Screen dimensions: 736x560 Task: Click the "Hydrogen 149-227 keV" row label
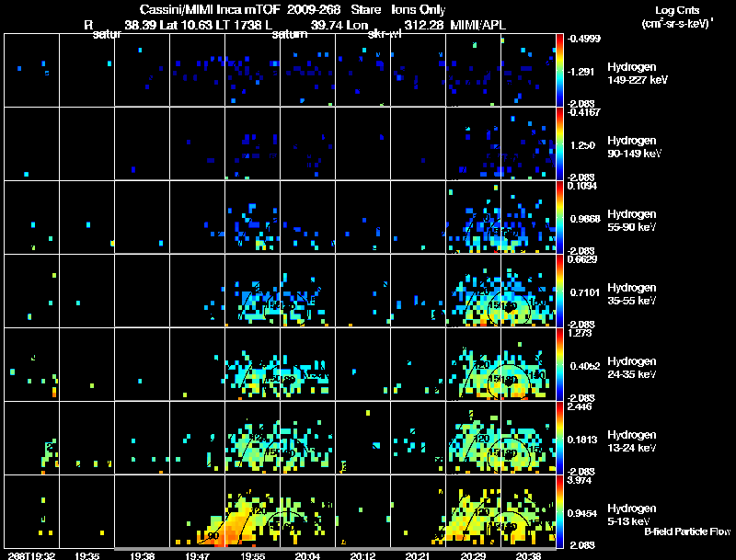(637, 74)
